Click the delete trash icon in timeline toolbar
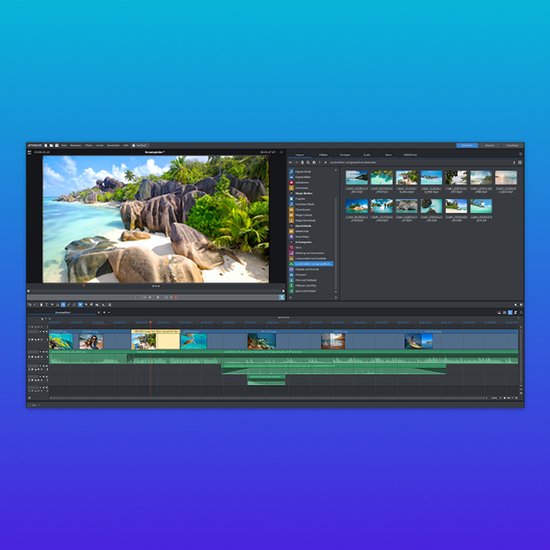 coord(41,305)
